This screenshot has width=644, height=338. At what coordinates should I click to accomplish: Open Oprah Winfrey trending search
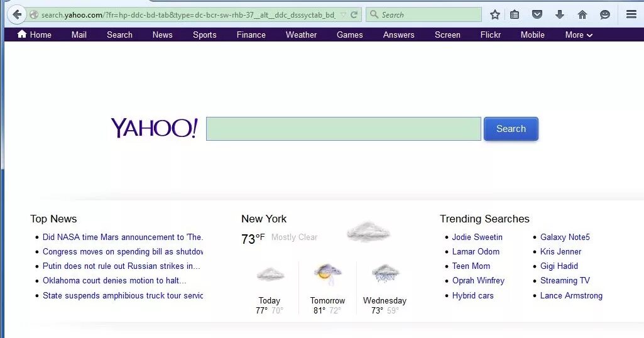tap(478, 280)
